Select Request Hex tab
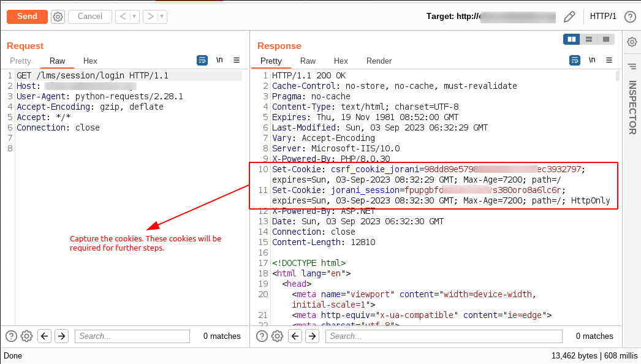The width and height of the screenshot is (641, 364). 90,61
